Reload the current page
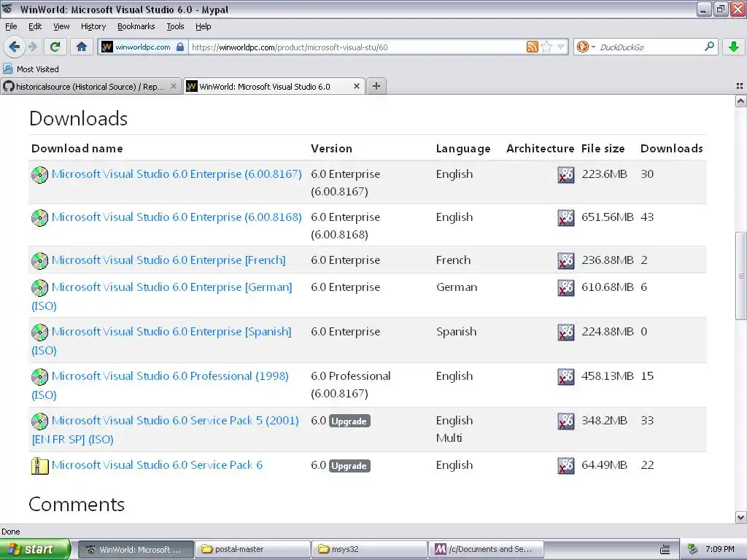The width and height of the screenshot is (747, 560). (55, 47)
